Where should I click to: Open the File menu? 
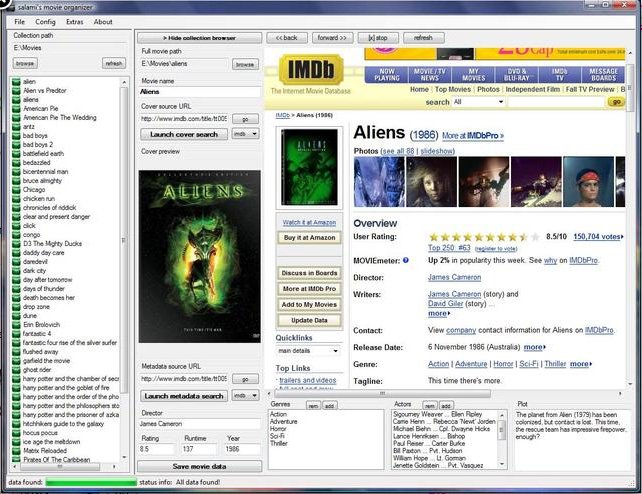coord(19,22)
